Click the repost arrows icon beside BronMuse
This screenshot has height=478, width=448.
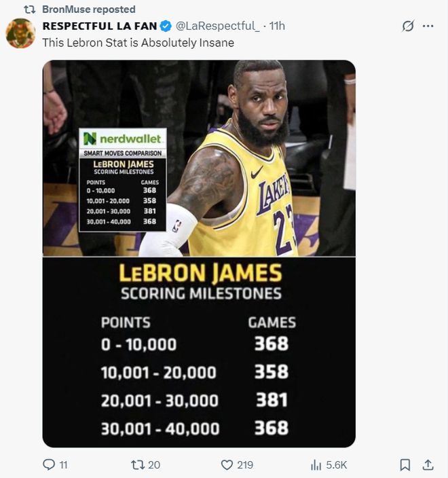tap(30, 10)
